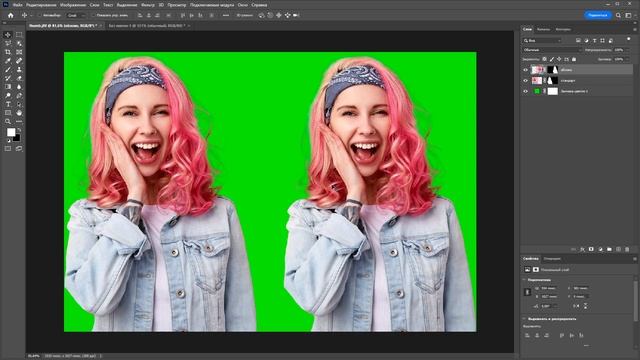640x360 pixels.
Task: Toggle filter for type layers
Action: tap(594, 40)
